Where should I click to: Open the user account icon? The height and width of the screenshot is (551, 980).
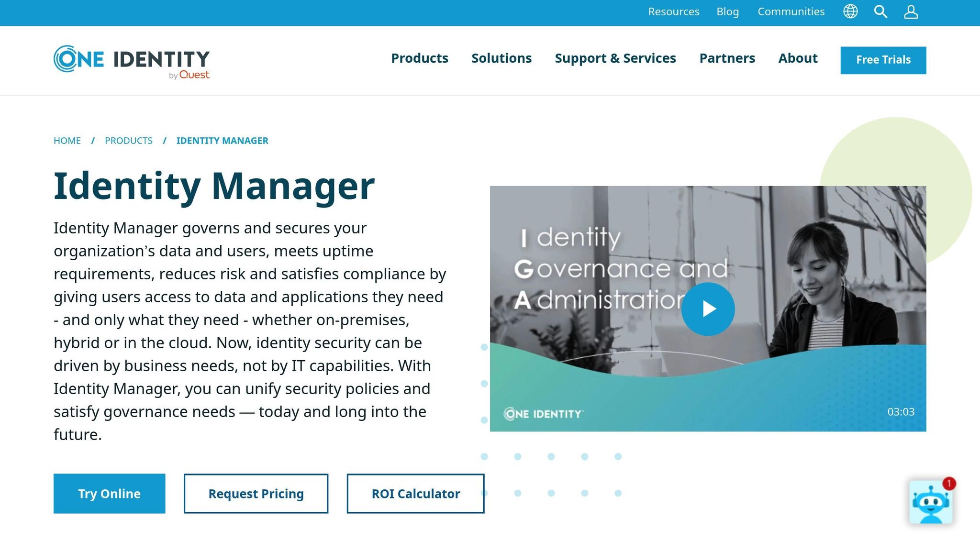click(x=911, y=11)
